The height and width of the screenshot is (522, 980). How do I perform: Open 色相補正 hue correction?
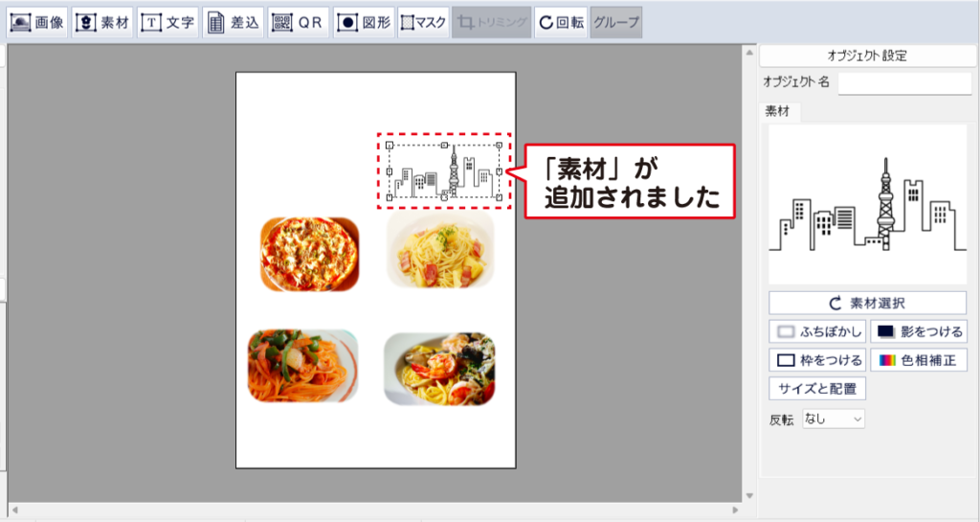pyautogui.click(x=919, y=360)
